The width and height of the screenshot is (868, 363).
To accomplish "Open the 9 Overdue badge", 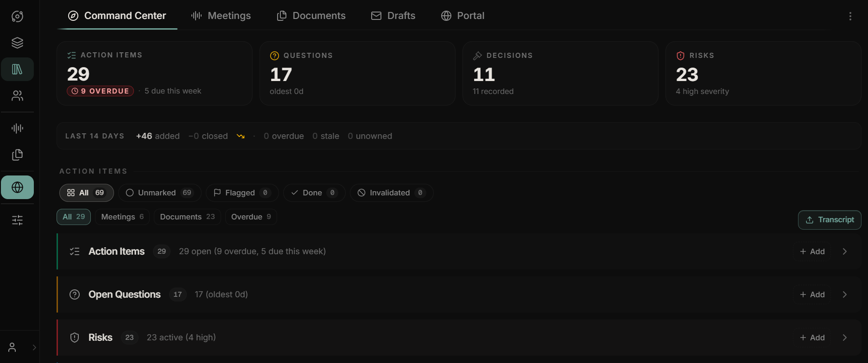I will [x=100, y=91].
